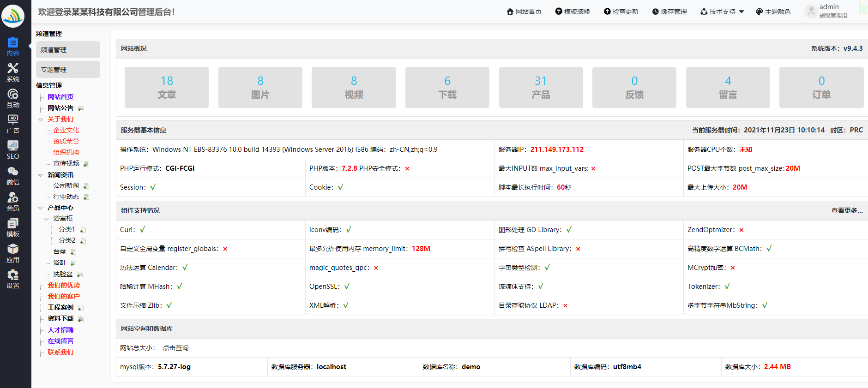This screenshot has height=388, width=868.
Task: Open 主题颜色 theme color picker
Action: (773, 12)
